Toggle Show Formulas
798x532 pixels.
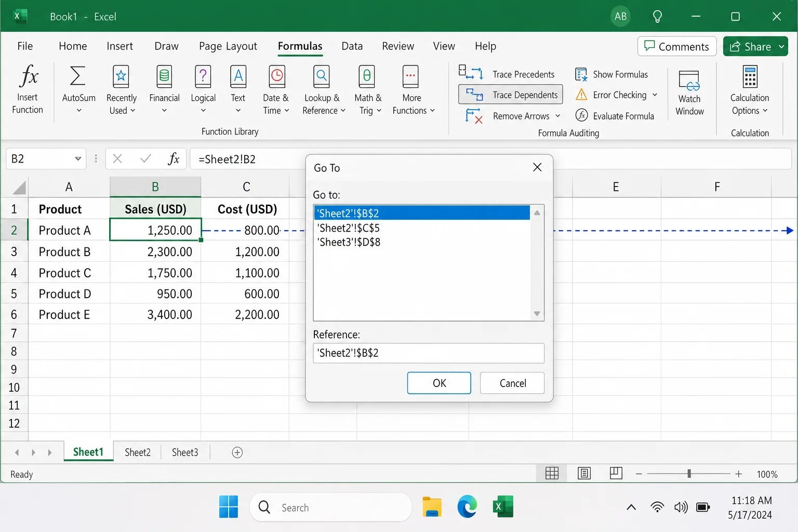[612, 74]
